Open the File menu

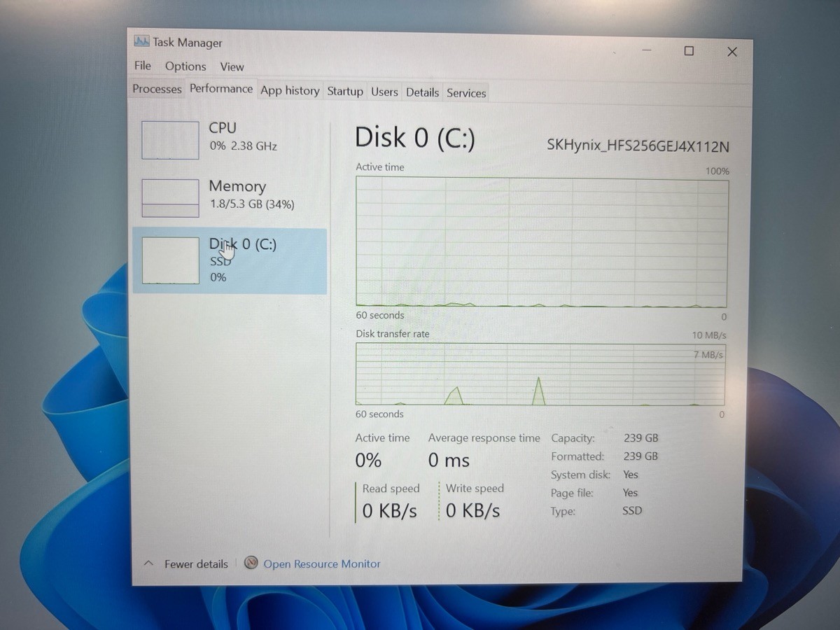(142, 65)
